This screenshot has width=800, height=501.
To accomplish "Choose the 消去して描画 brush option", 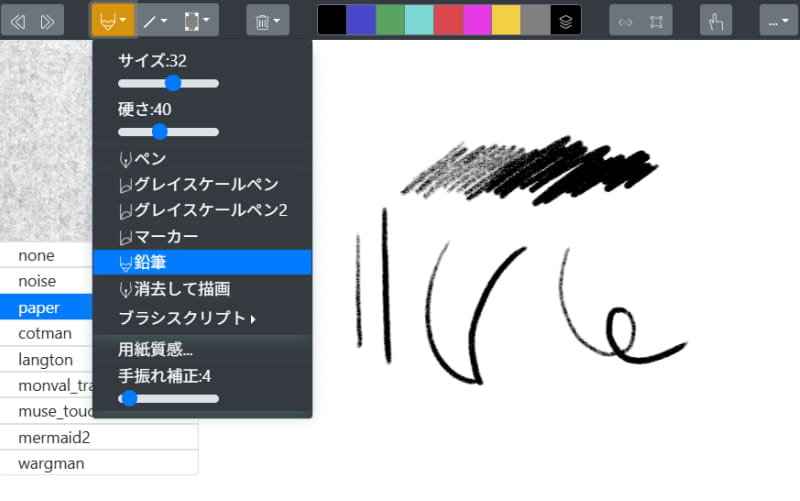I will tap(202, 289).
